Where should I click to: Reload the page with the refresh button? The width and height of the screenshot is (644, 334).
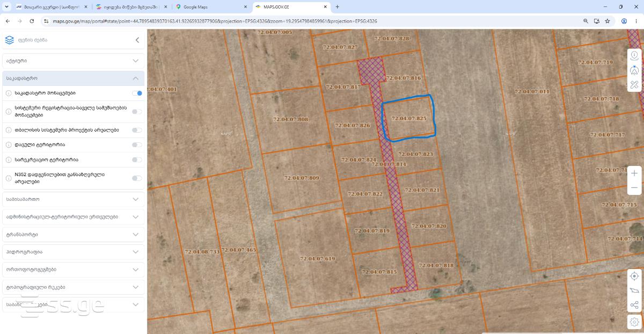[x=32, y=21]
